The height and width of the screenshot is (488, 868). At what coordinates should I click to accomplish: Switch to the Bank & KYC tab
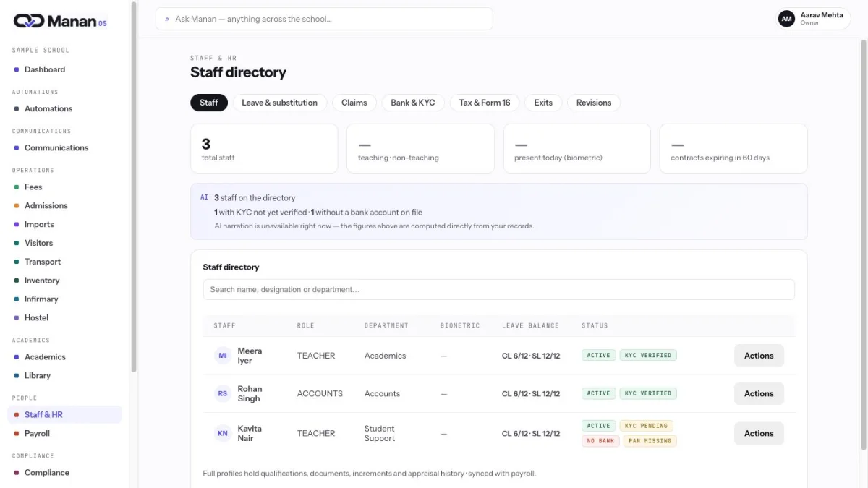click(413, 103)
